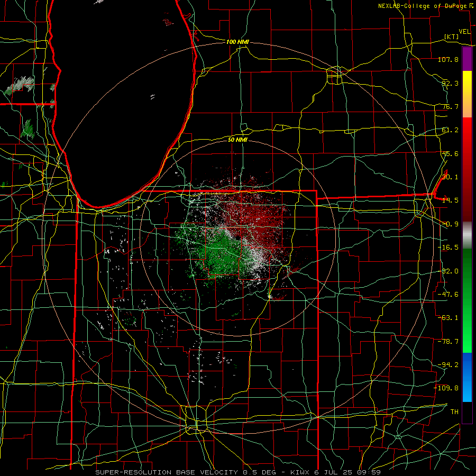Image resolution: width=476 pixels, height=476 pixels.
Task: Select the 45.6 knot scale label
Action: pos(450,153)
